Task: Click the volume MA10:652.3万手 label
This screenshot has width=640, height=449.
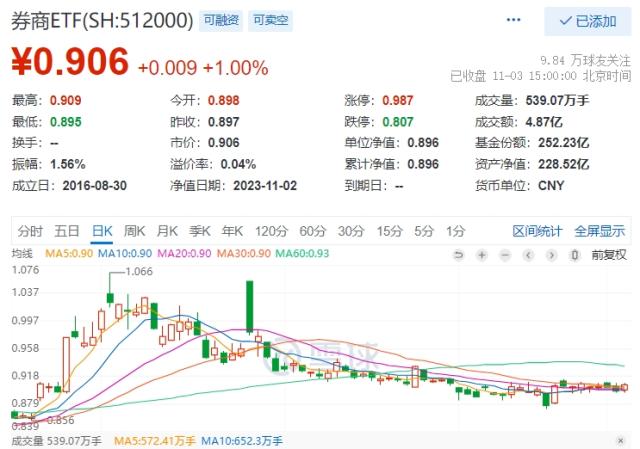Action: tap(242, 441)
